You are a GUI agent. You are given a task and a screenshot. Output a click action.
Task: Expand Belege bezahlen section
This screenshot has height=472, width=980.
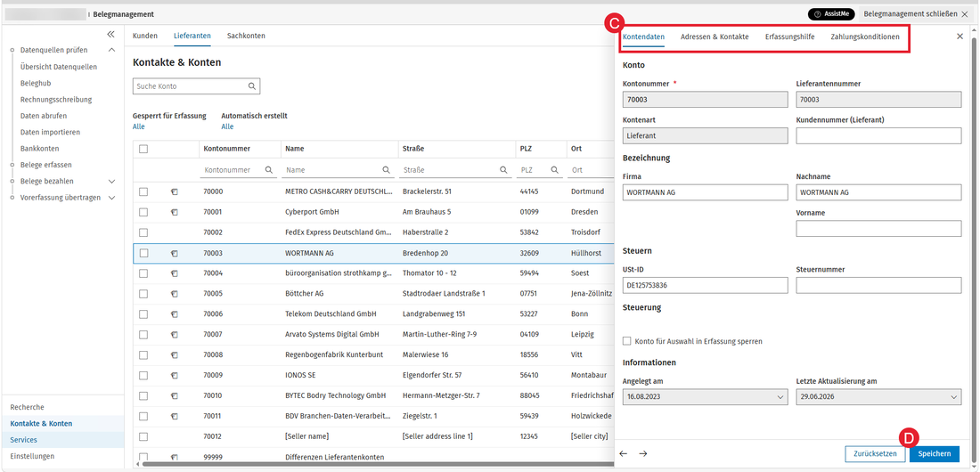tap(112, 182)
